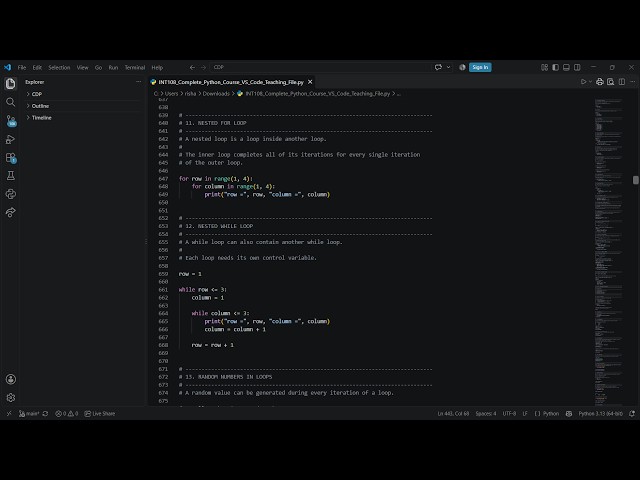
Task: Open the Explorer More Actions ellipsis
Action: pyautogui.click(x=138, y=82)
